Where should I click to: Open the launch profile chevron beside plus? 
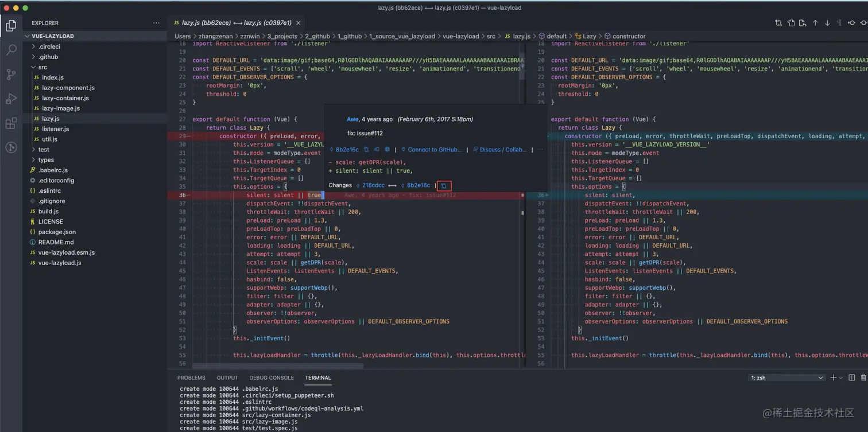(x=840, y=377)
